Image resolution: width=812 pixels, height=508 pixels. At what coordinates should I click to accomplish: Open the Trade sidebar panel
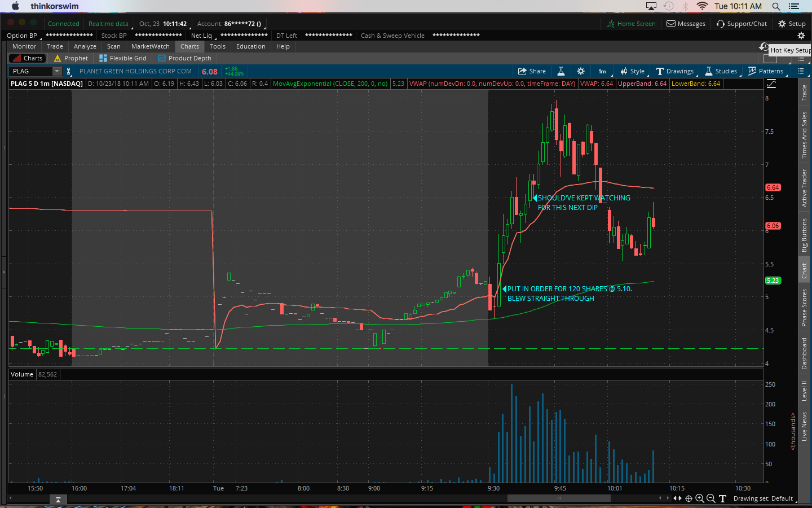coord(804,93)
